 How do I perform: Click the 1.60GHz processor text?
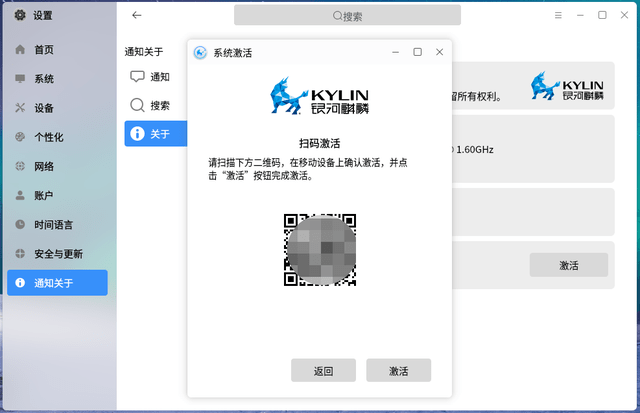click(x=475, y=150)
